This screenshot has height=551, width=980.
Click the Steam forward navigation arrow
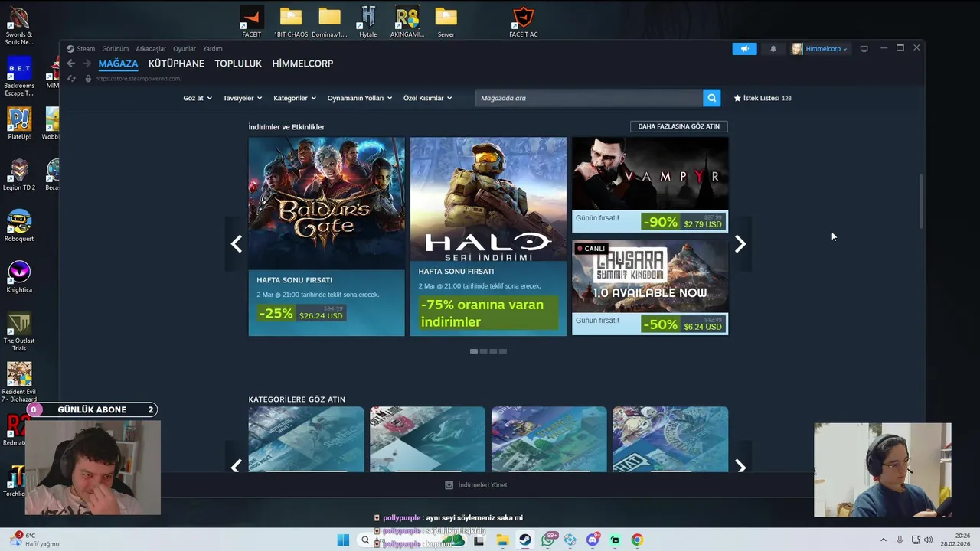[x=87, y=64]
